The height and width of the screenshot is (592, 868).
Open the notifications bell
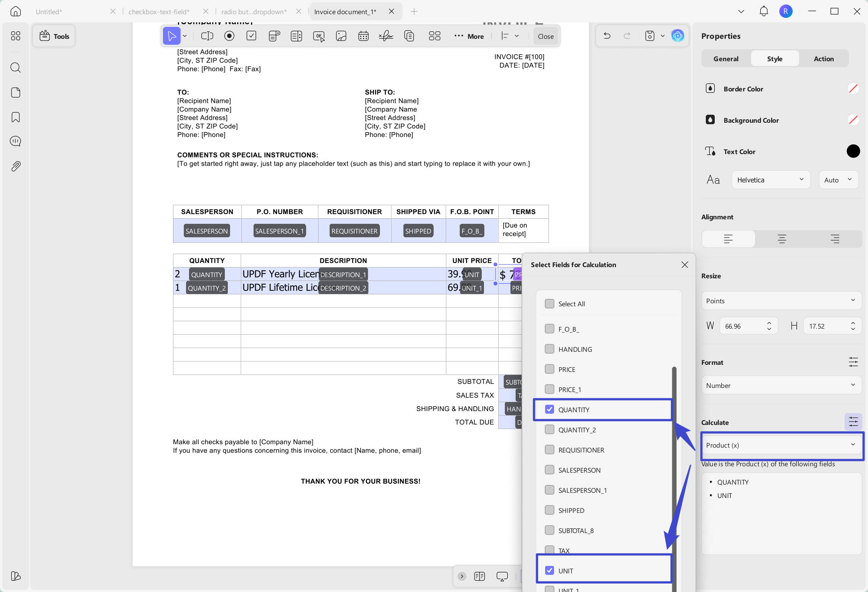coord(764,11)
